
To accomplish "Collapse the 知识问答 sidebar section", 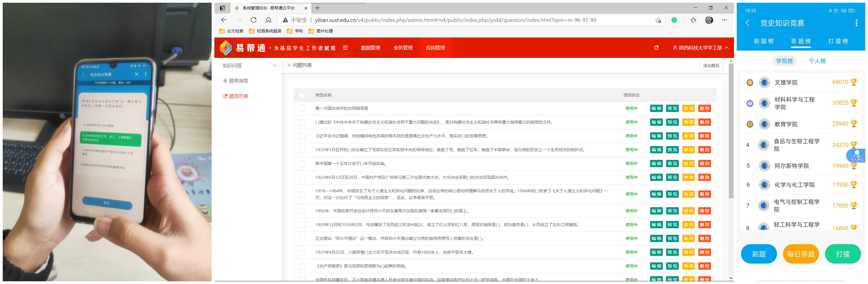I will [x=274, y=66].
